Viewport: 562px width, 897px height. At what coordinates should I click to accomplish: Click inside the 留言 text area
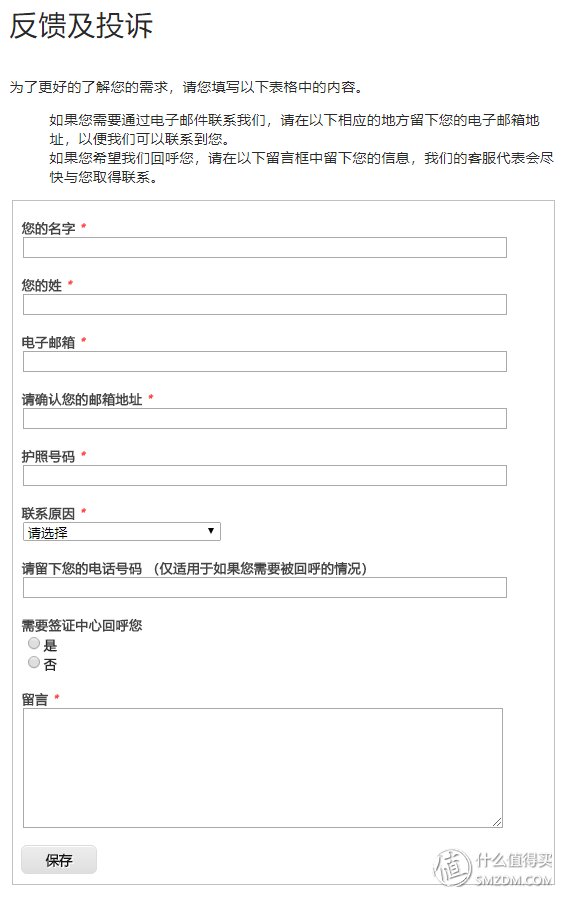tap(263, 768)
